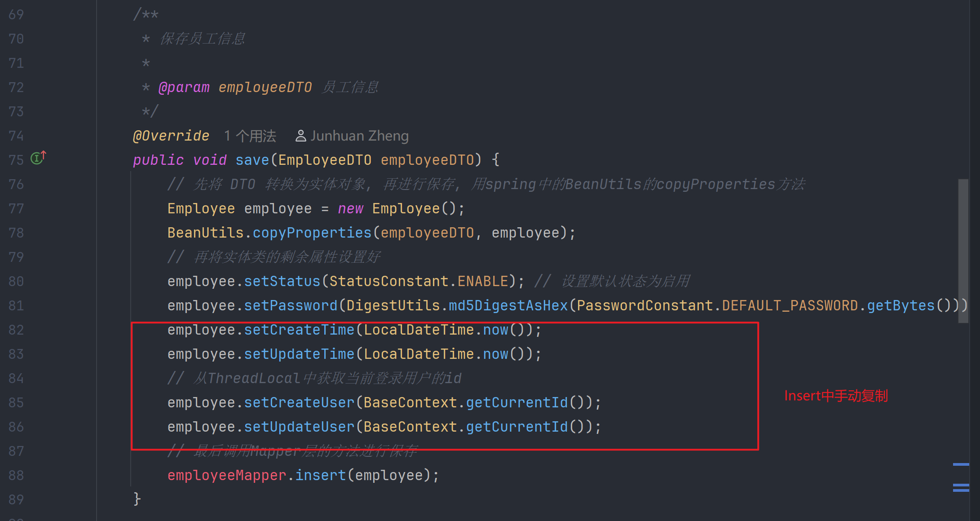
Task: Click the StatusConstant class reference
Action: (388, 281)
